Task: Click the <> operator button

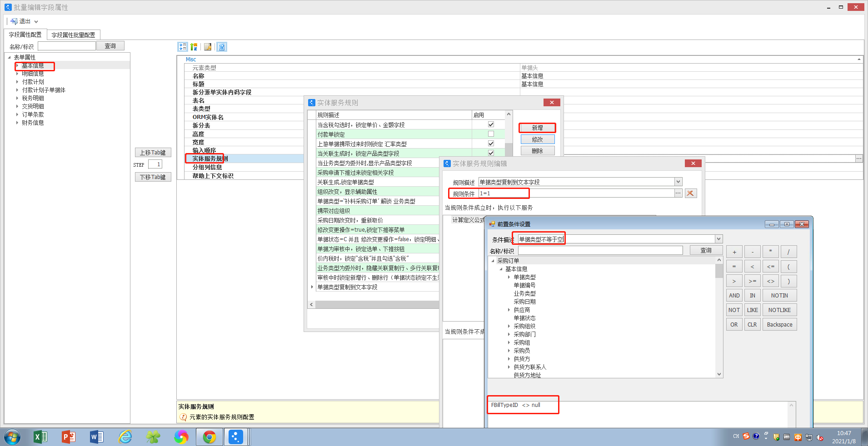Action: pos(770,281)
